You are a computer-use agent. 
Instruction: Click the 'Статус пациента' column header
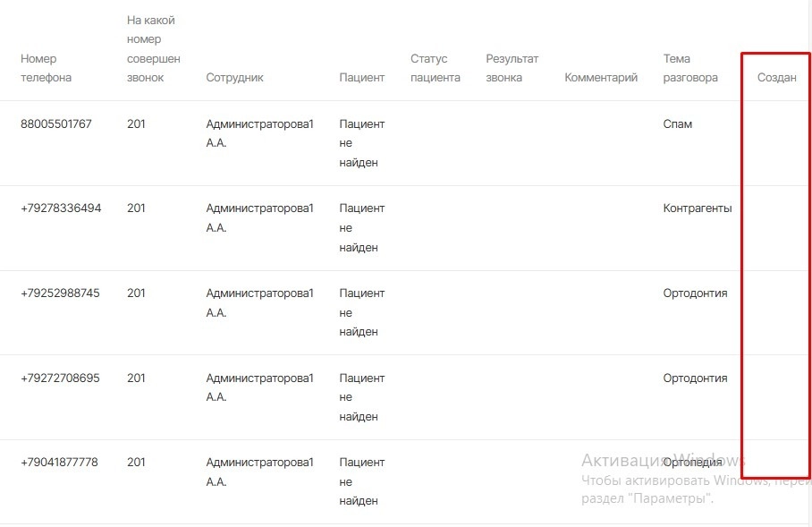[x=435, y=68]
